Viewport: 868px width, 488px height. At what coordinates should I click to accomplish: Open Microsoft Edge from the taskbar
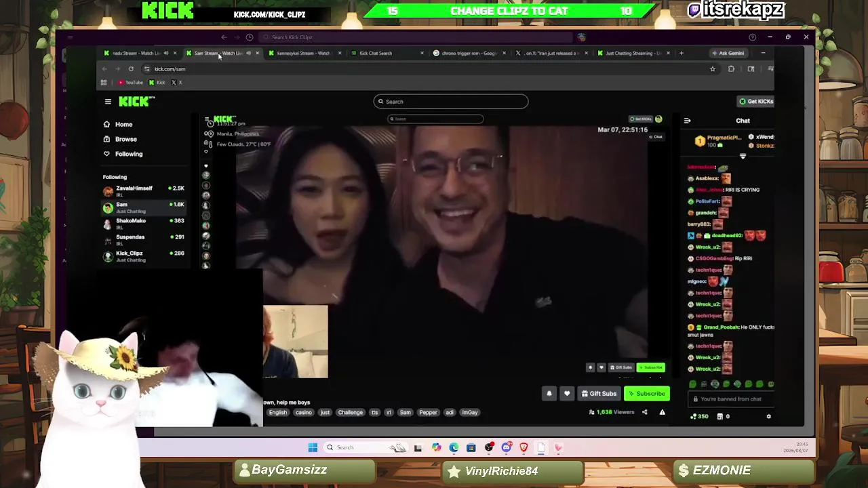pyautogui.click(x=454, y=447)
